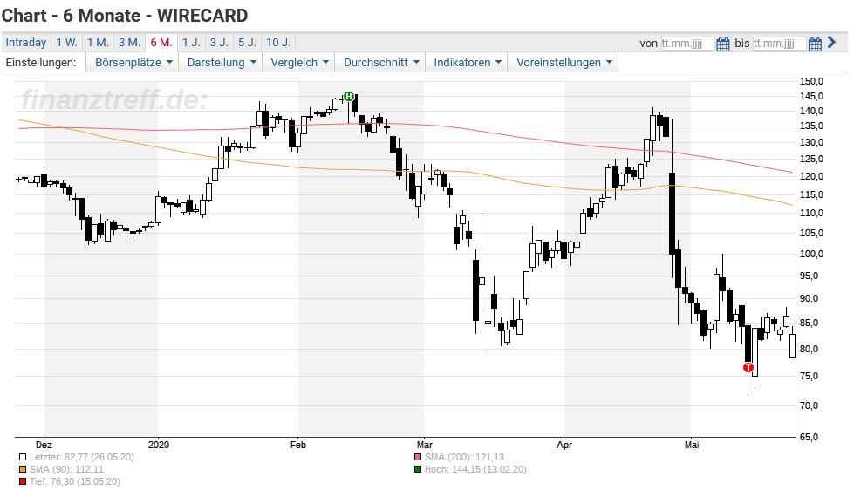Click the white Letzter legend swatch

click(x=23, y=457)
